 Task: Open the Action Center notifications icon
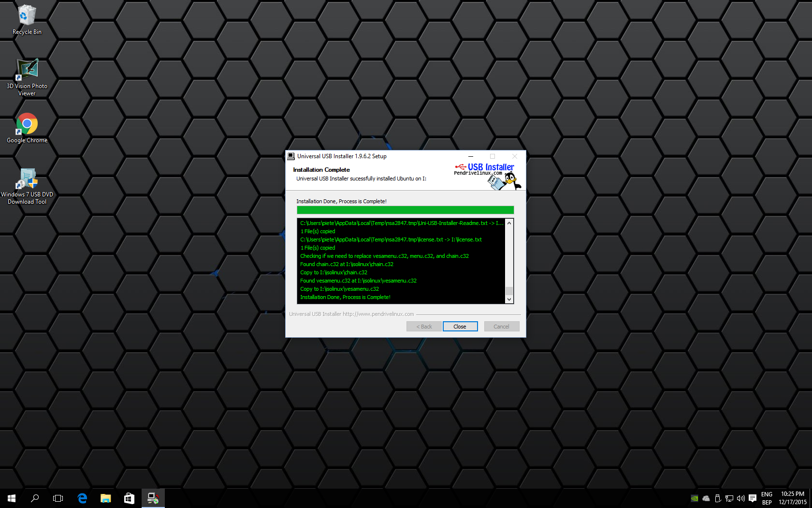[753, 498]
